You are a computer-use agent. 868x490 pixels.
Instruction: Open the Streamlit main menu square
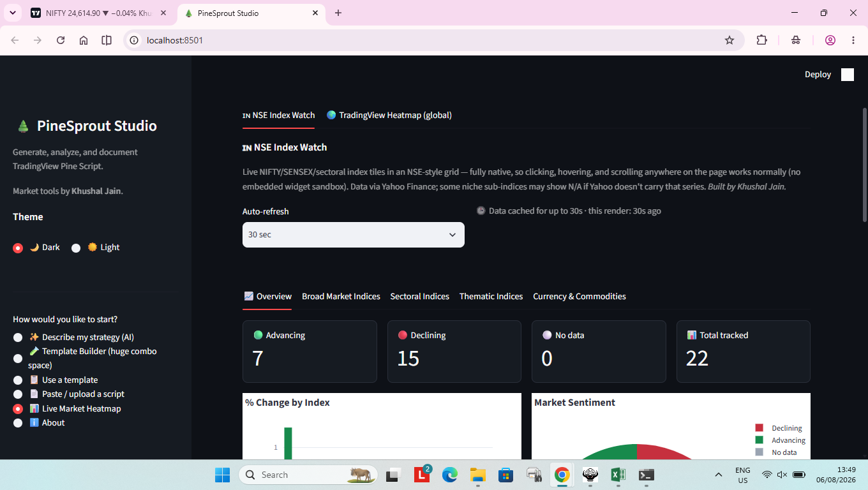(x=847, y=75)
